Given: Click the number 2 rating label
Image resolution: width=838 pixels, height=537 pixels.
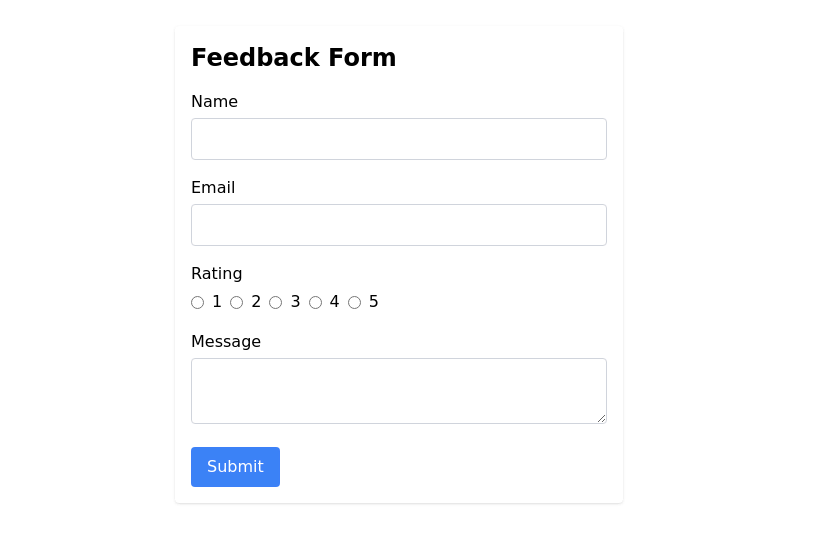Looking at the screenshot, I should click(256, 302).
